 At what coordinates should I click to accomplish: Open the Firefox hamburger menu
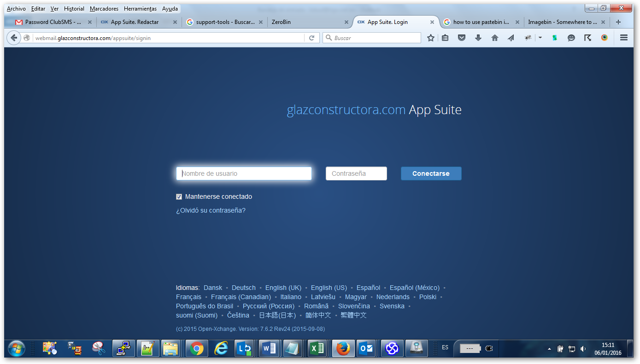624,38
